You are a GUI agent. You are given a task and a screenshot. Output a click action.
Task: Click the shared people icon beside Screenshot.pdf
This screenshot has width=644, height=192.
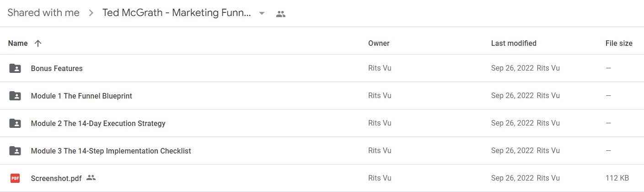[x=91, y=178]
